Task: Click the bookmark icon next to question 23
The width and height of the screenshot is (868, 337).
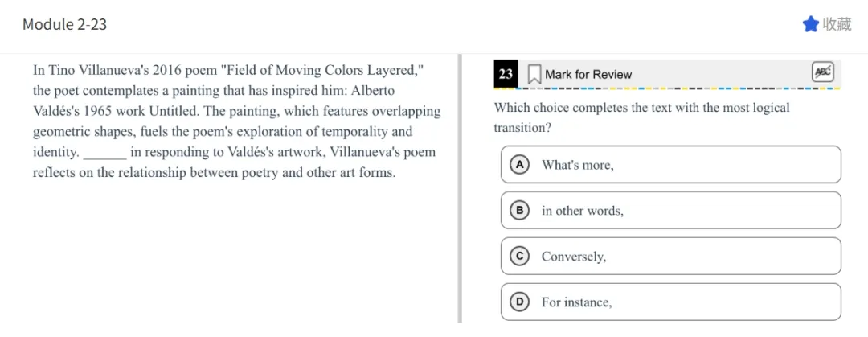Action: (x=534, y=74)
